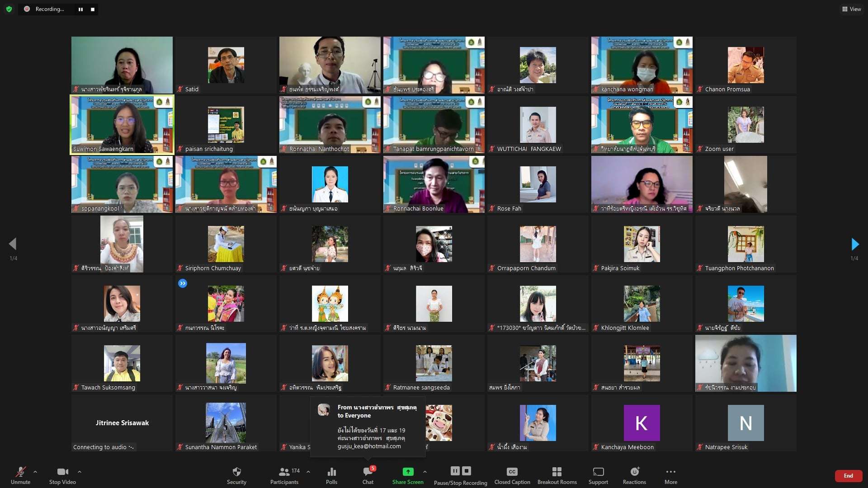Click the red End meeting button
The image size is (868, 488).
pyautogui.click(x=848, y=476)
